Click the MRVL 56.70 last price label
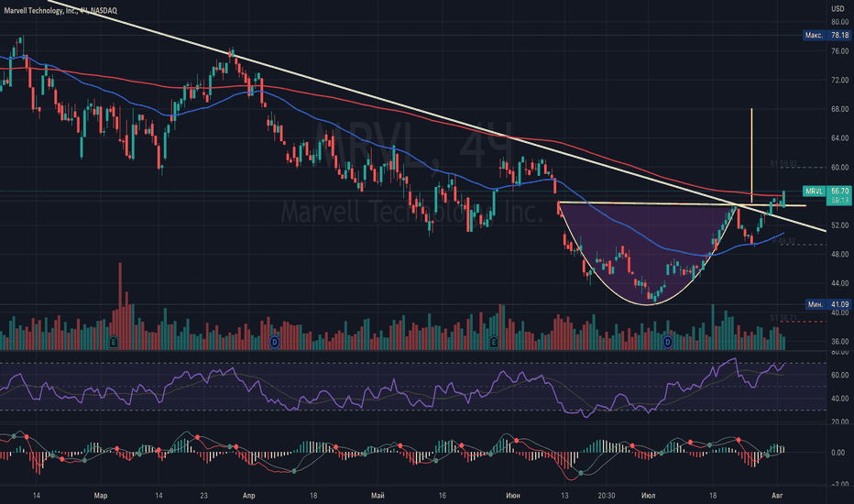The width and height of the screenshot is (854, 504). click(x=827, y=192)
